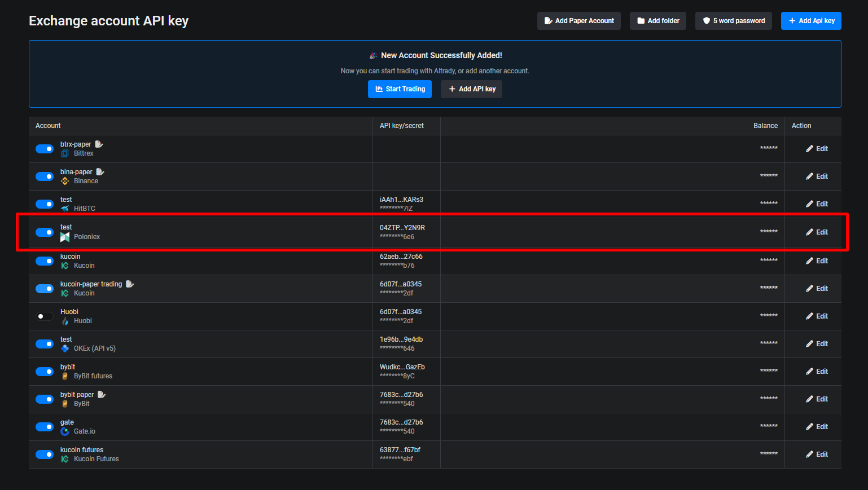Turn off the kucoin account switch

tap(45, 261)
